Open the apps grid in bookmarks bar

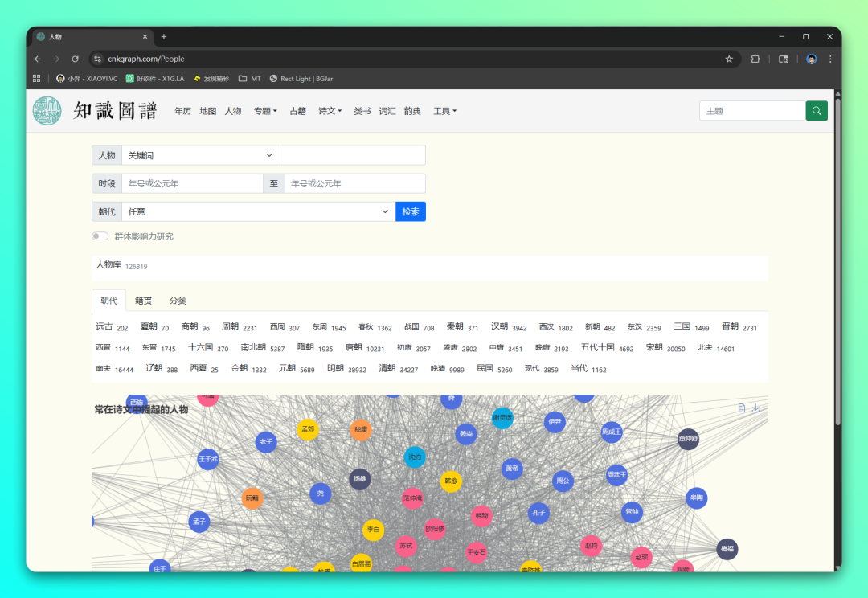point(36,79)
